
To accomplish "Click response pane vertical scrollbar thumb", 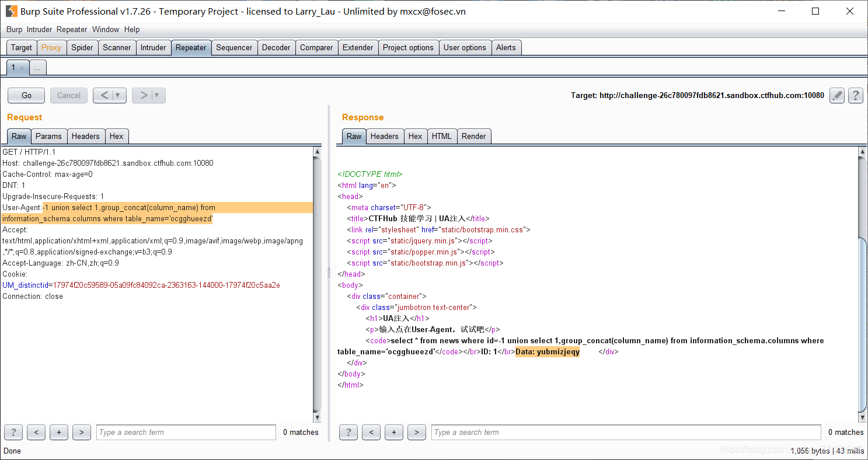I will [x=863, y=324].
